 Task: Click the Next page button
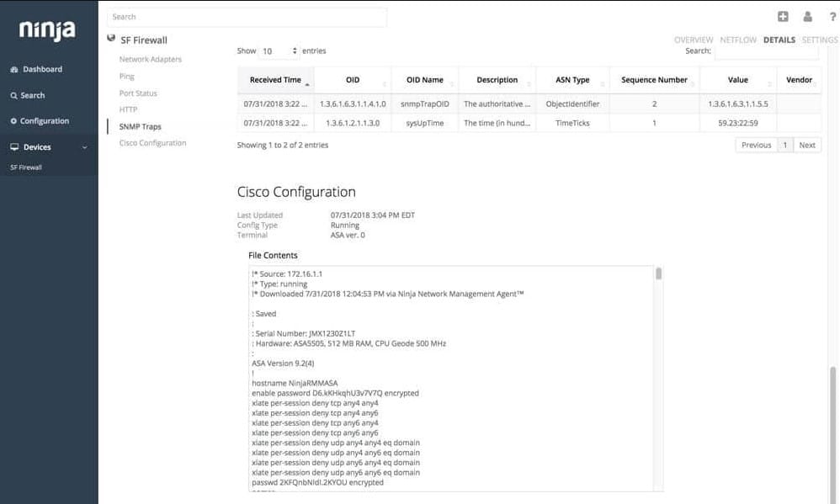pyautogui.click(x=807, y=146)
